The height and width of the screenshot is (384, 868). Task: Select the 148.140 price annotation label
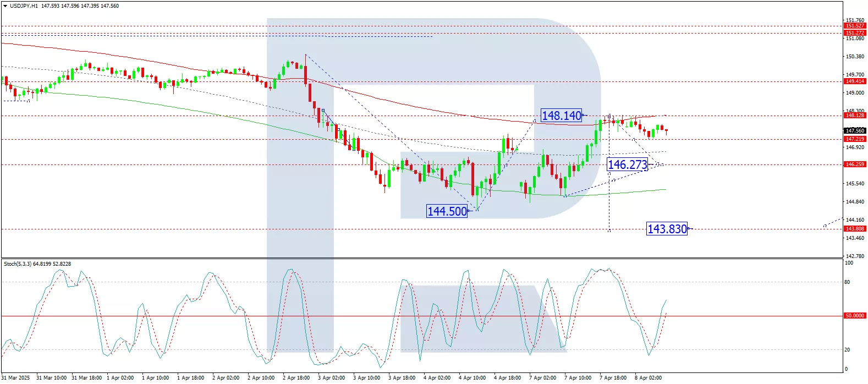tap(561, 116)
